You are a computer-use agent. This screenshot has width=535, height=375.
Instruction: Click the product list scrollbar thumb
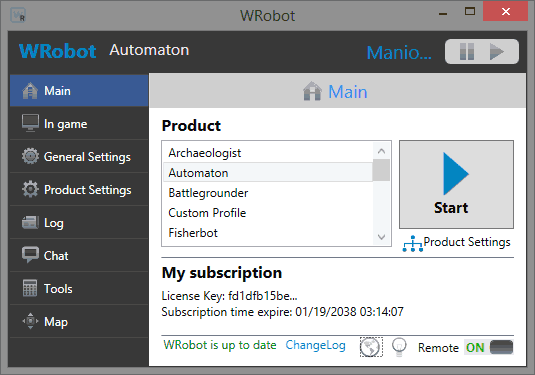click(x=381, y=170)
